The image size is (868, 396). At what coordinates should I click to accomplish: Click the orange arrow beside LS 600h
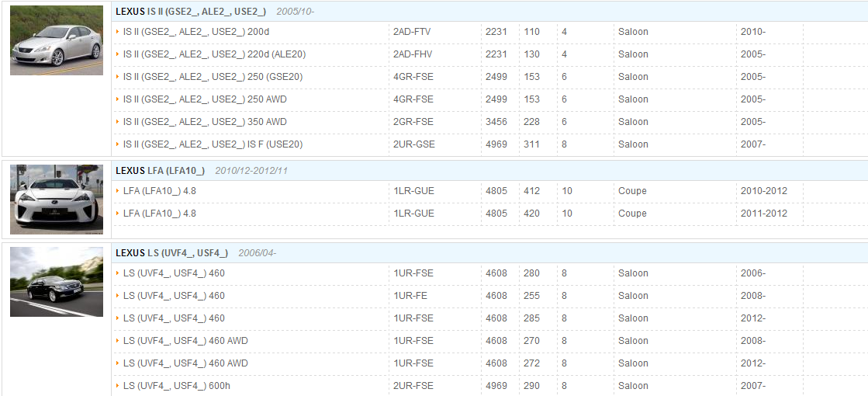pos(118,385)
